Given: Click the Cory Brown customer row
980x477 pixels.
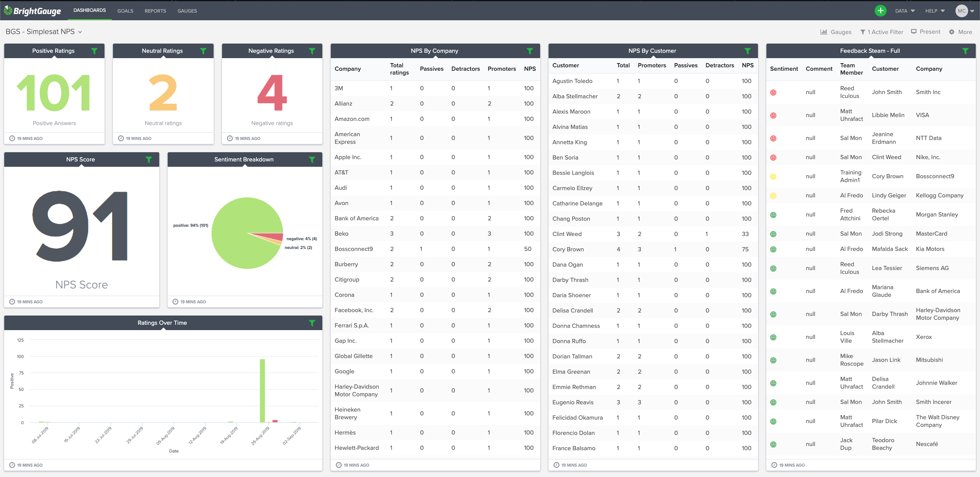Looking at the screenshot, I should point(653,249).
